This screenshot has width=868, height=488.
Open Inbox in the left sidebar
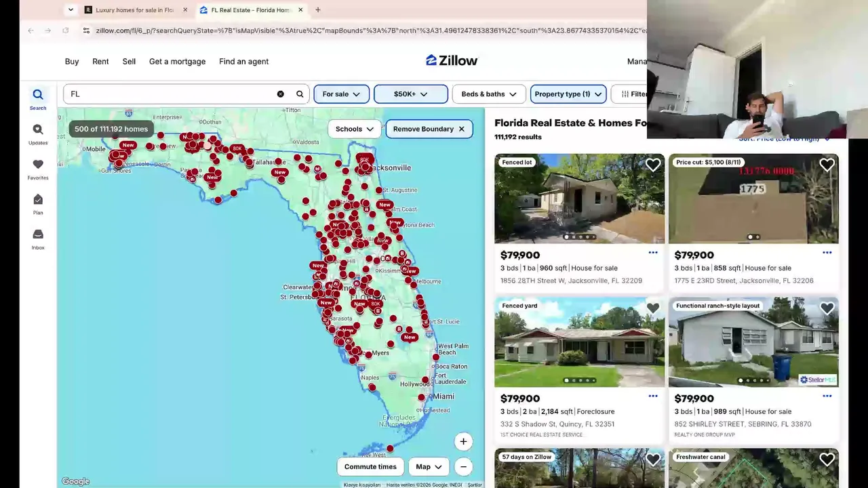tap(38, 239)
